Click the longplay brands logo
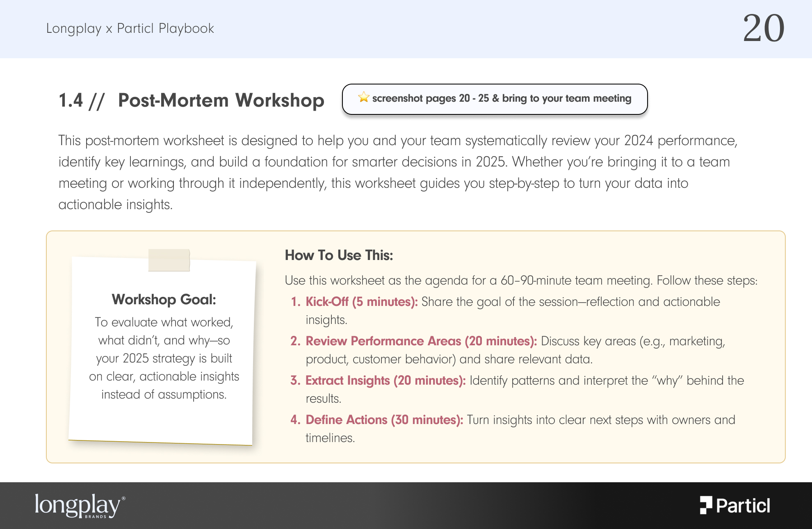Viewport: 812px width, 529px height. (x=80, y=505)
